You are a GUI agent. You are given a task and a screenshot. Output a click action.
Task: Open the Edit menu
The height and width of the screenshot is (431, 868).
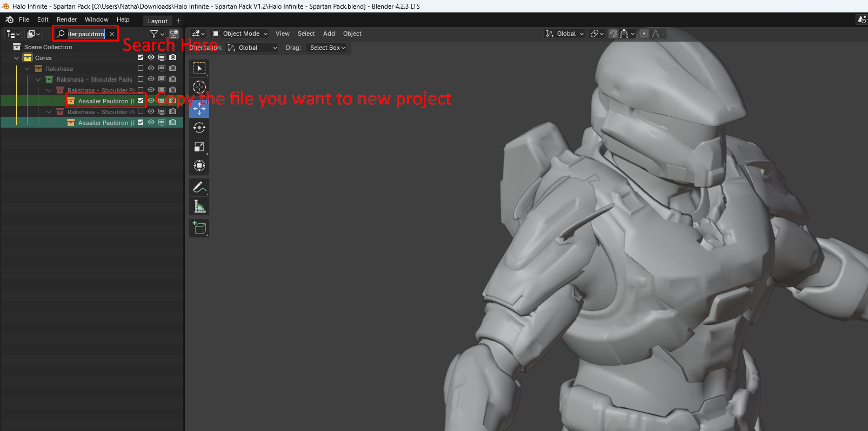(43, 19)
